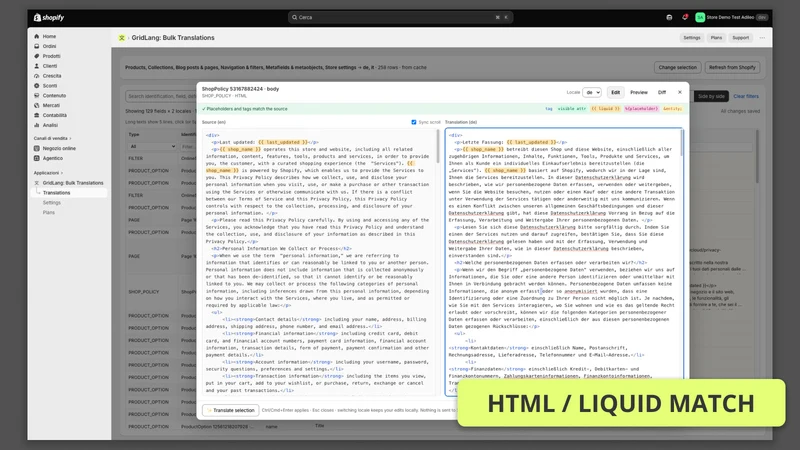Image resolution: width=800 pixels, height=450 pixels.
Task: Open the three-dot more actions menu
Action: [x=762, y=38]
